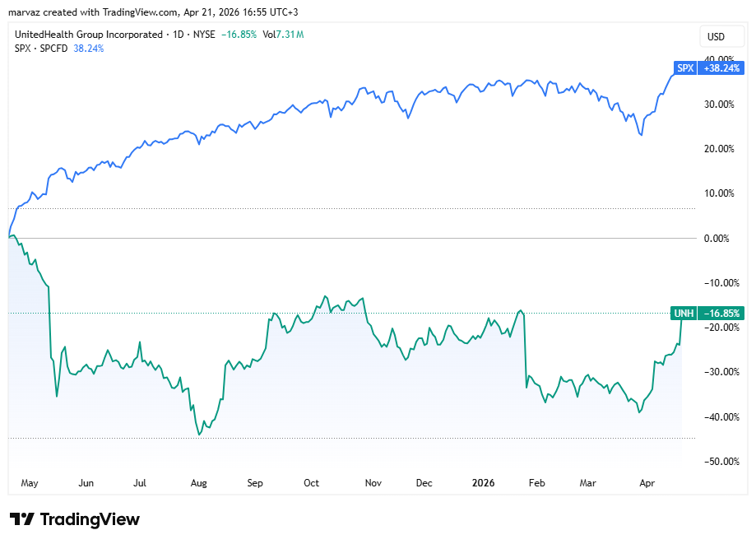Click the TradingView logo icon
The height and width of the screenshot is (544, 756).
click(x=22, y=519)
